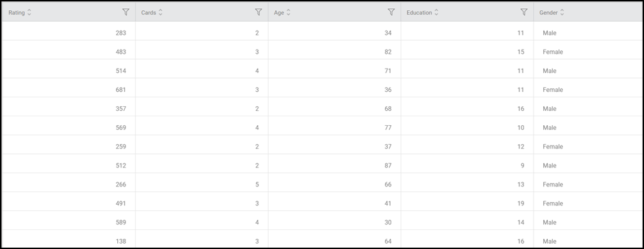Select the Education cell showing 9
The width and height of the screenshot is (644, 249).
467,166
